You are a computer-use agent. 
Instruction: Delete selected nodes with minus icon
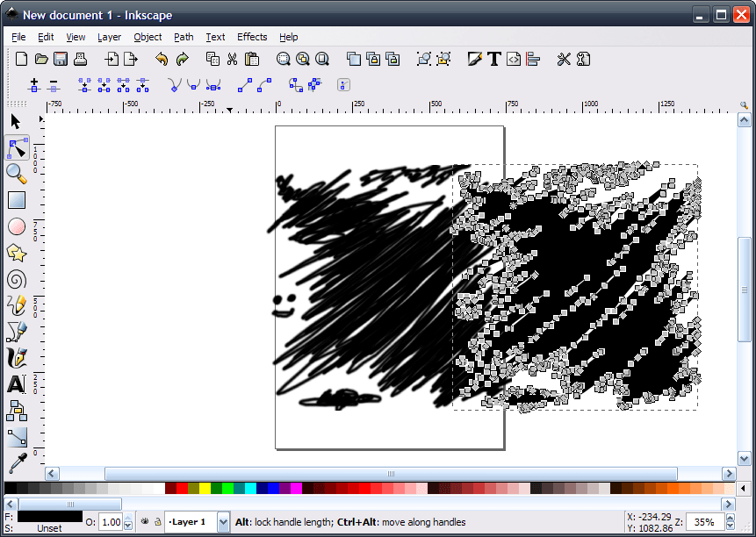54,85
